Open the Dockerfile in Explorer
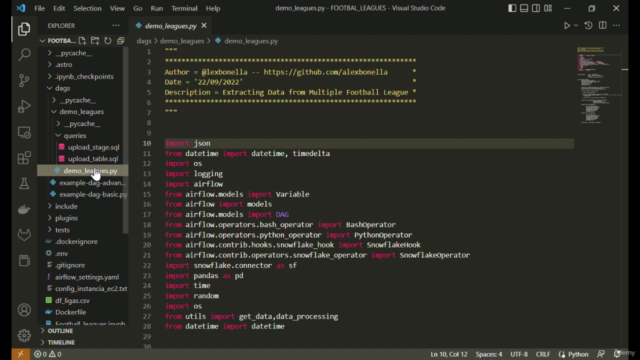640x360 pixels. tap(71, 312)
